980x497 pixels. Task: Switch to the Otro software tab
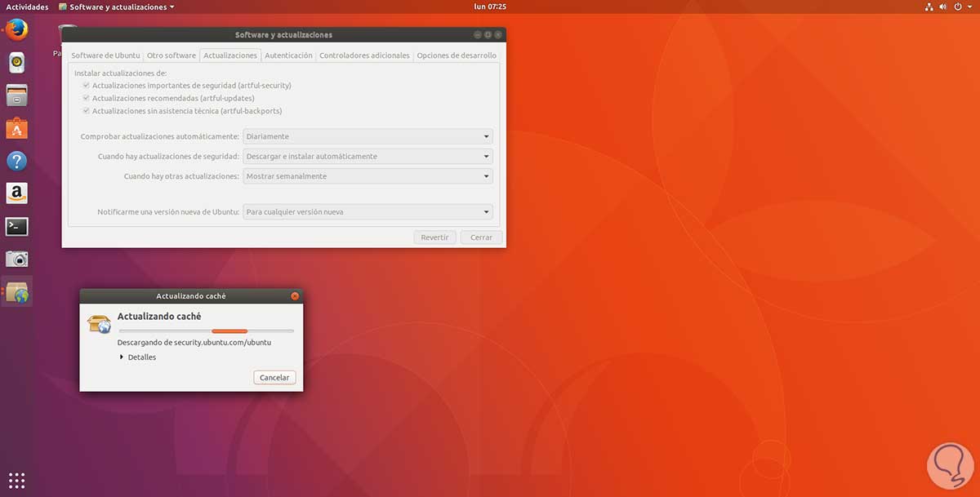click(171, 55)
